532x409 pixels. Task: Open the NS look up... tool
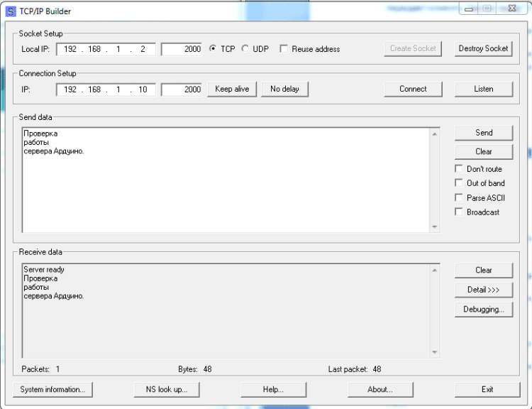coord(167,389)
